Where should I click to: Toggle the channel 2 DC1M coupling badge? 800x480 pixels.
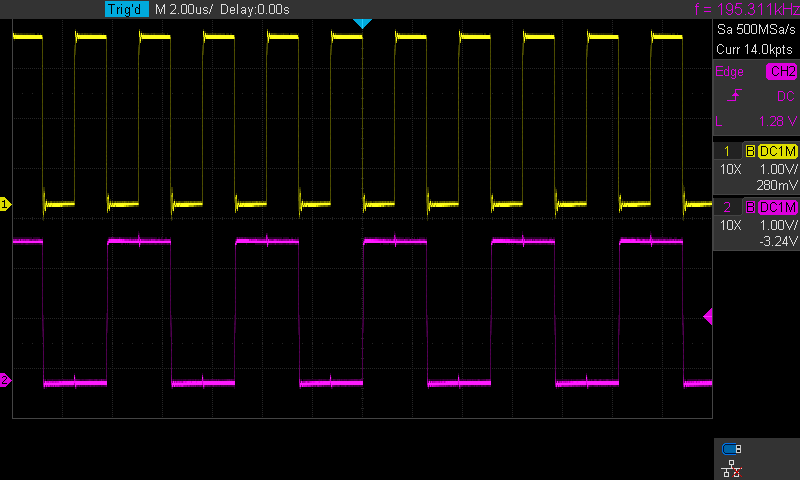[x=777, y=207]
